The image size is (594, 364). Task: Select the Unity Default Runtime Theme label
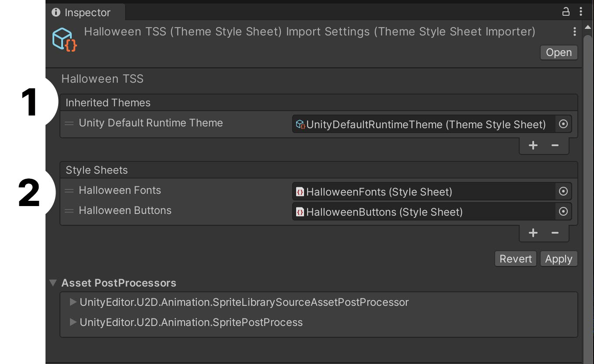(x=151, y=123)
